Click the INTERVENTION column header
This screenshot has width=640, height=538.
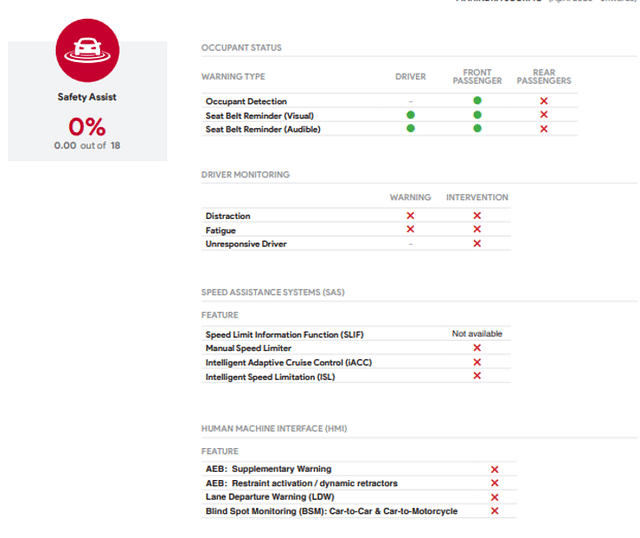pos(477,198)
